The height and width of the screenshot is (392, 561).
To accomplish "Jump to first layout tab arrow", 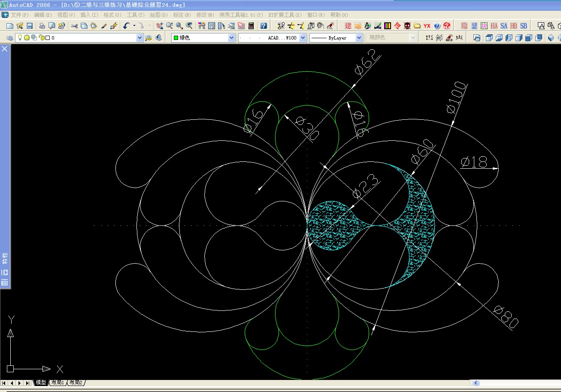I will pyautogui.click(x=4, y=383).
